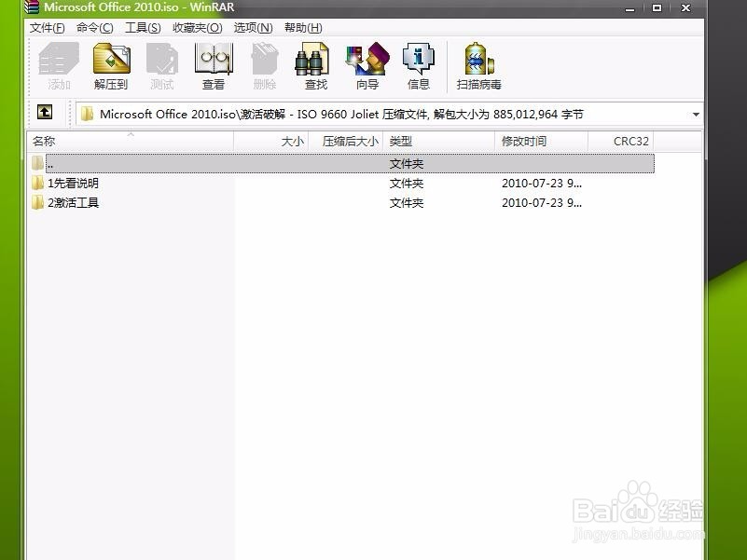Open the 向导 (Wizard) toolbar icon

pos(367,59)
